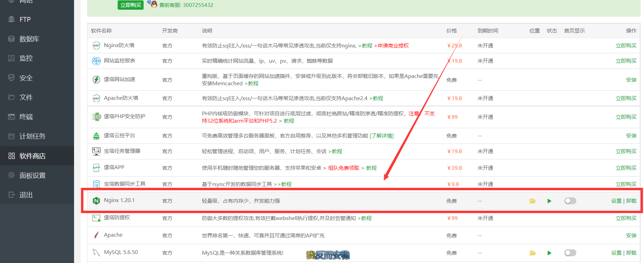Open Nginx 1.20.1 folder location icon
Viewport: 644px width, 263px height.
click(533, 201)
